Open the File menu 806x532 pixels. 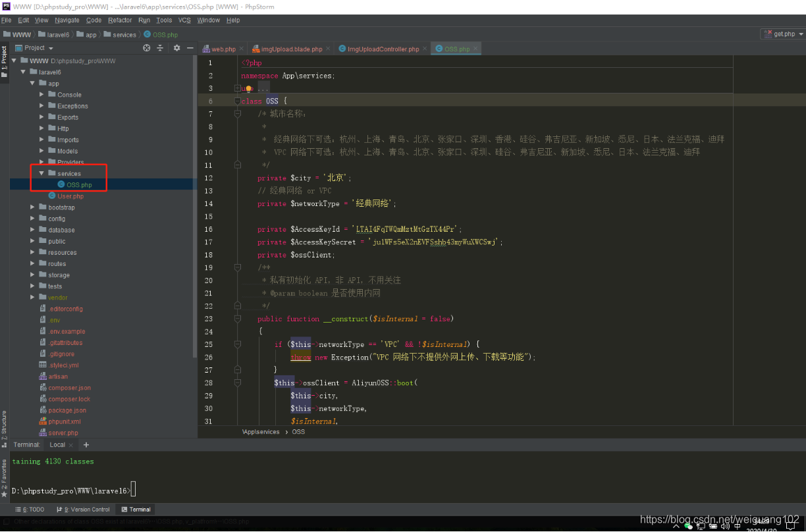tap(7, 20)
